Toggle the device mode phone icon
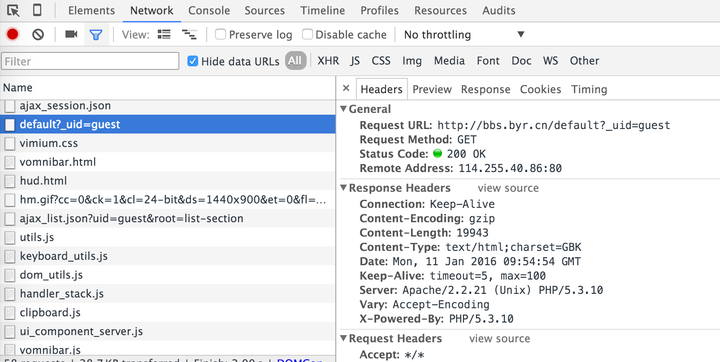Viewport: 720px width, 362px height. [x=38, y=10]
